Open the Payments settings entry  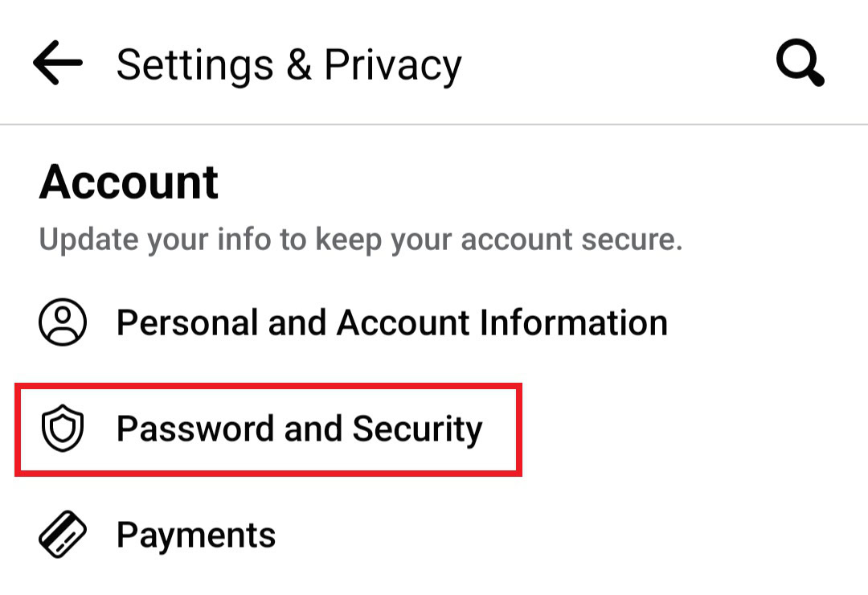coord(195,535)
